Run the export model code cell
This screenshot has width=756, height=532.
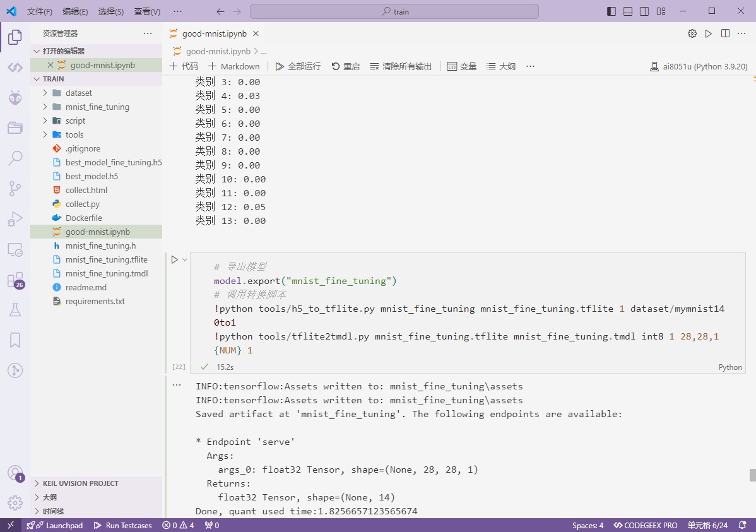pyautogui.click(x=175, y=259)
